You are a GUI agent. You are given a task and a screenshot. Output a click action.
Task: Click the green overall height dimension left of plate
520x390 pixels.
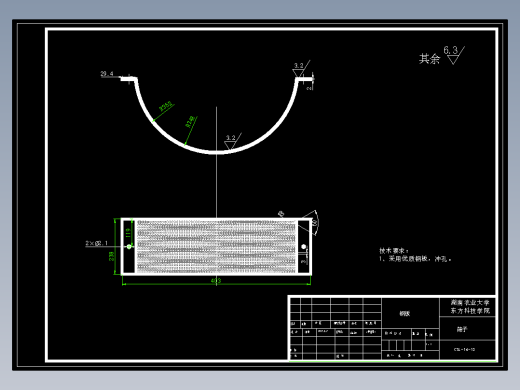point(112,256)
